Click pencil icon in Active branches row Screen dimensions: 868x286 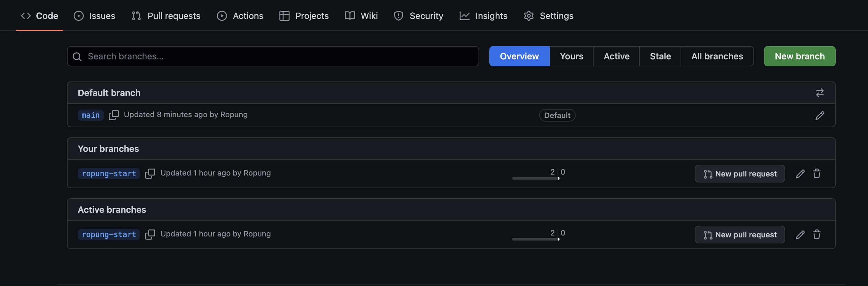pos(800,235)
